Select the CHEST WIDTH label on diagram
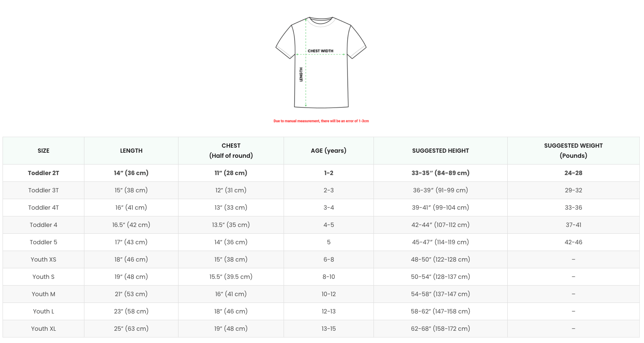The width and height of the screenshot is (644, 343). [x=320, y=51]
